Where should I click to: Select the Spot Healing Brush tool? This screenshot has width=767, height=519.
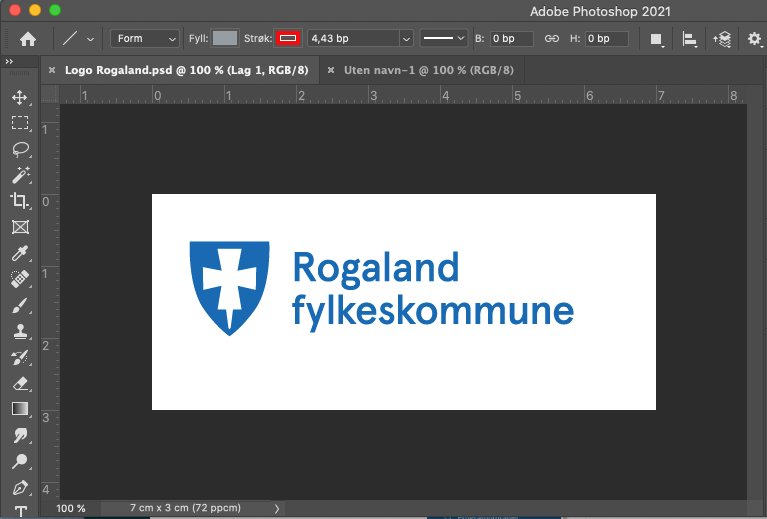20,279
